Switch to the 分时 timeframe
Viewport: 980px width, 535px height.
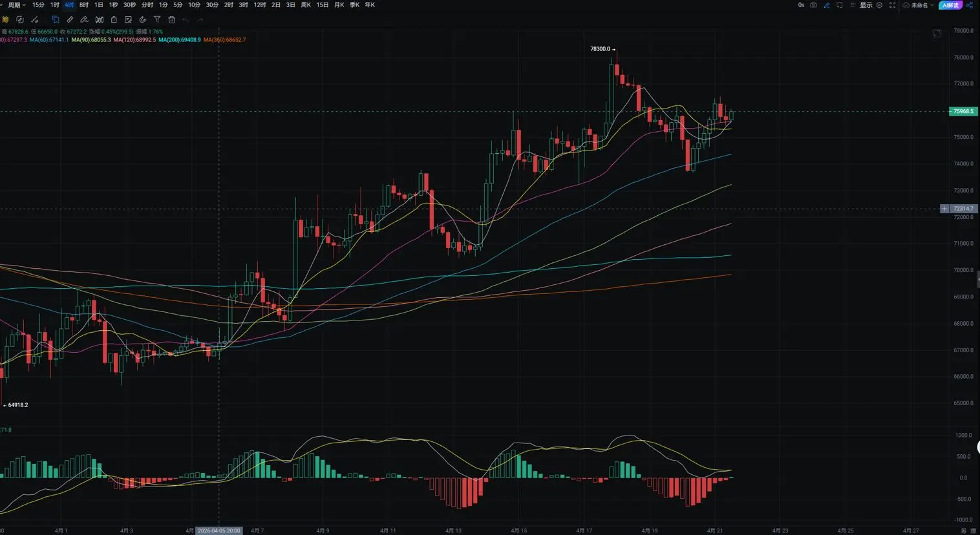pyautogui.click(x=147, y=5)
